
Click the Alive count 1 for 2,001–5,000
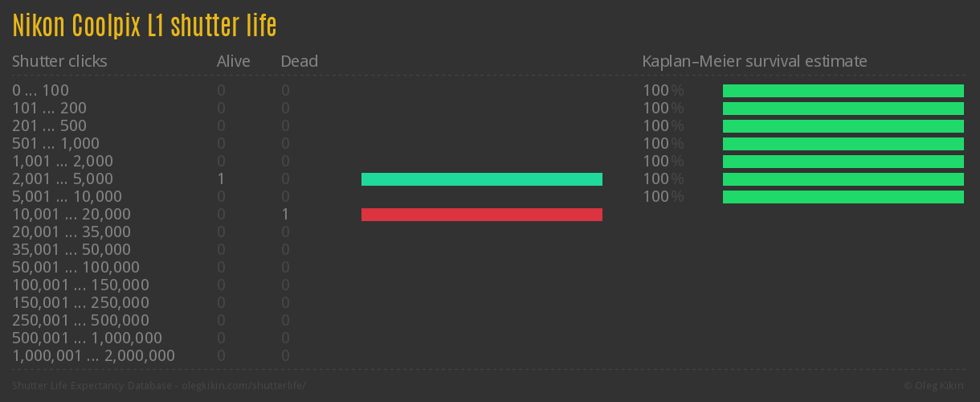(221, 179)
